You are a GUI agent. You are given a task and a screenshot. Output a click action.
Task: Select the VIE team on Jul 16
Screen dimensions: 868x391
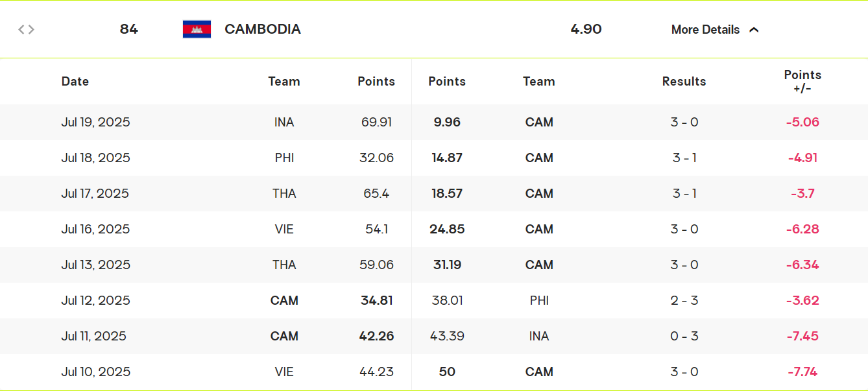[x=284, y=229]
